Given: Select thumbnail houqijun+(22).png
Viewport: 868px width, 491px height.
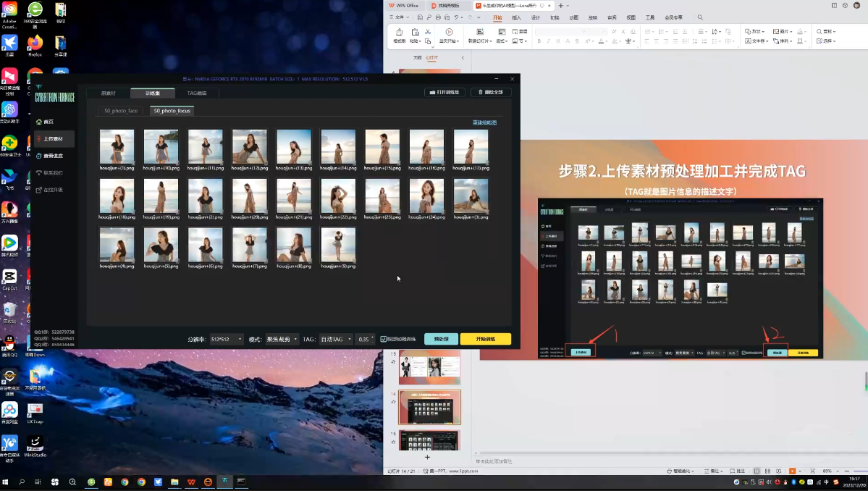Looking at the screenshot, I should tap(338, 198).
